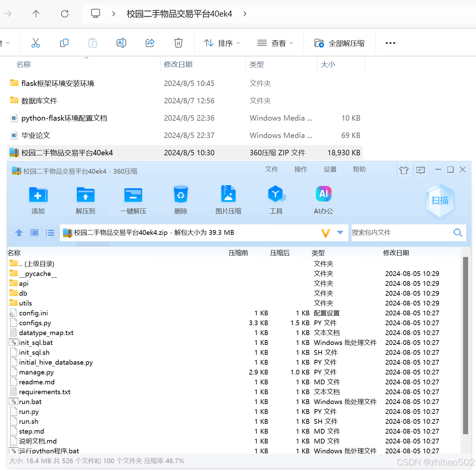Screen dimensions: 476x471
Task: Click the 360压缩 vertical scrollbar
Action: pos(465,345)
